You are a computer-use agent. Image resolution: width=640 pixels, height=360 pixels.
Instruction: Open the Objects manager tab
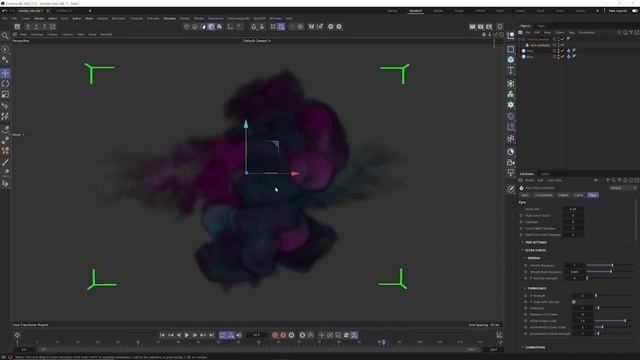click(525, 26)
